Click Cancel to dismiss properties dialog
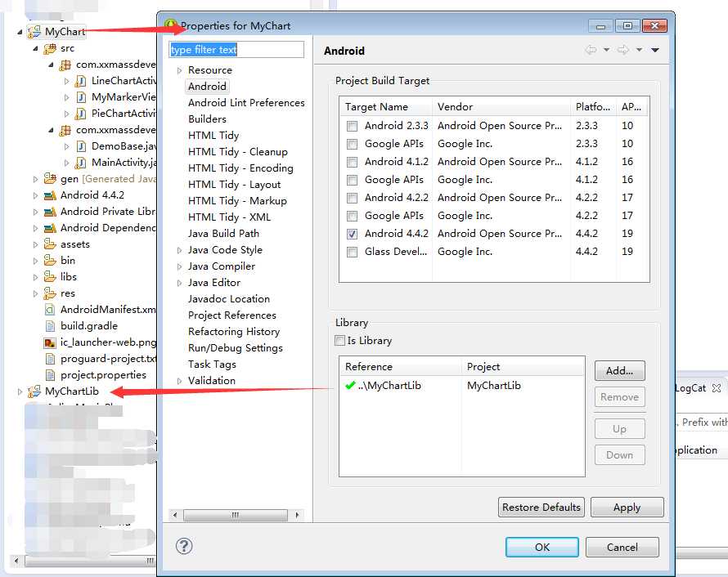The width and height of the screenshot is (728, 577). point(622,548)
